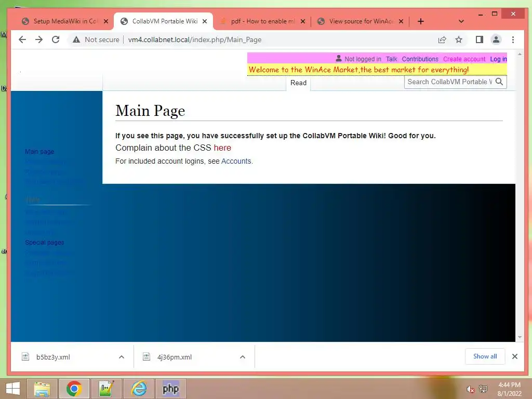Click the user icon beside Not logged in
The height and width of the screenshot is (399, 532).
tap(339, 58)
